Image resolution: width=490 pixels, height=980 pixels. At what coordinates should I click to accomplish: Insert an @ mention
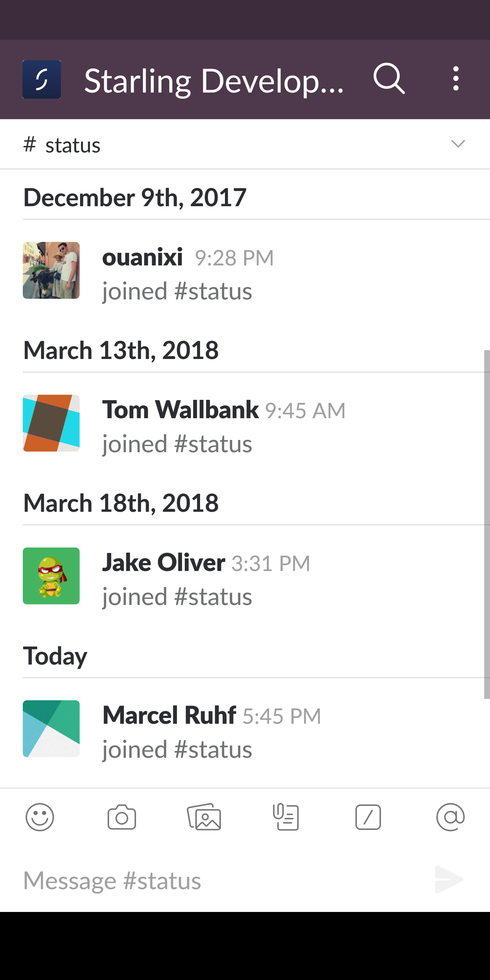450,816
